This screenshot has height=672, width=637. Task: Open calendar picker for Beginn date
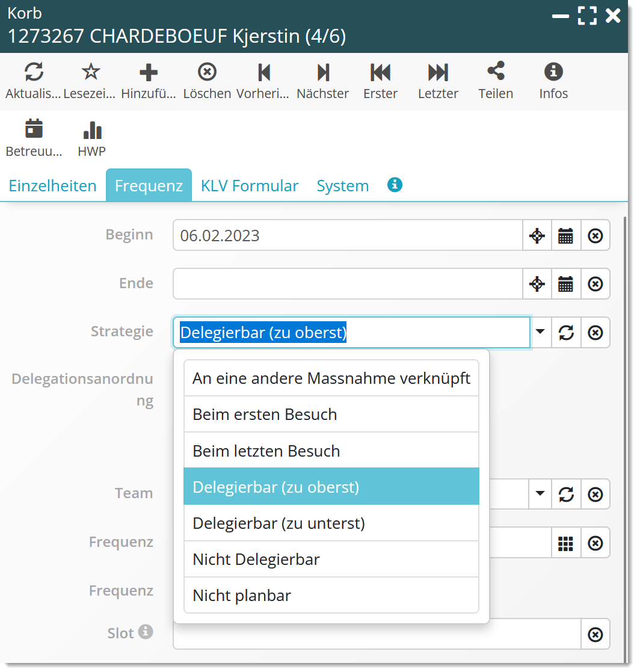pyautogui.click(x=565, y=236)
